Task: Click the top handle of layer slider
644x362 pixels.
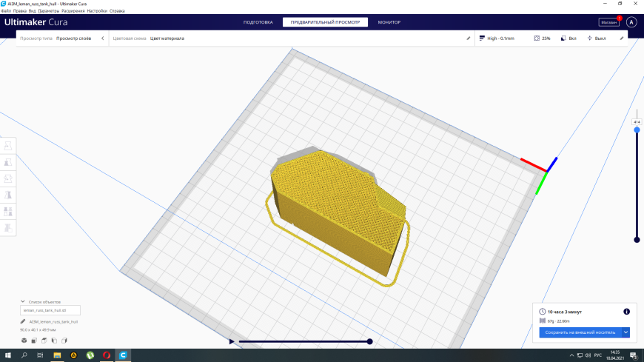Action: (637, 130)
